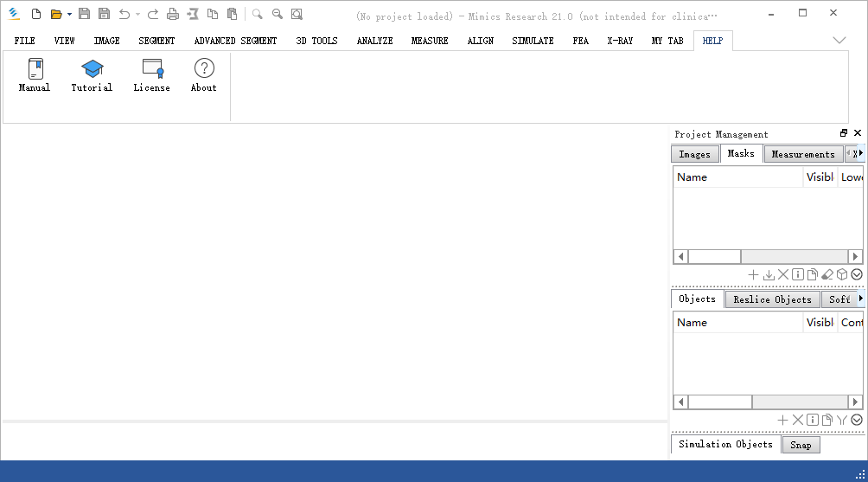Click the import mask download-arrow icon
Screen dimensions: 868x482
coord(769,275)
